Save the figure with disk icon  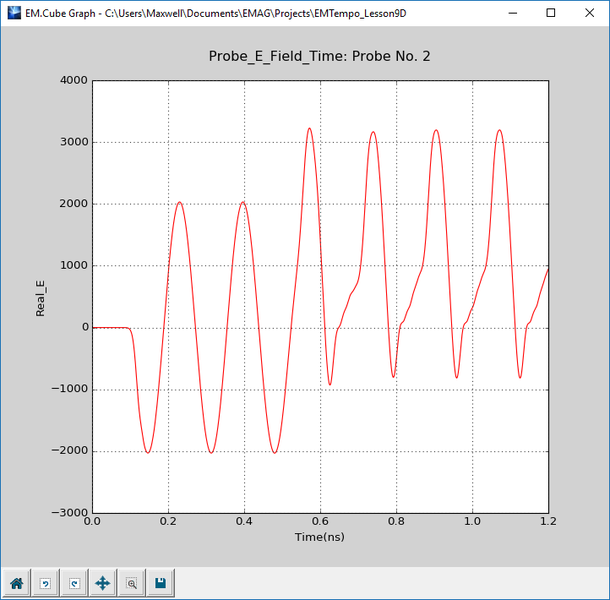(x=160, y=582)
